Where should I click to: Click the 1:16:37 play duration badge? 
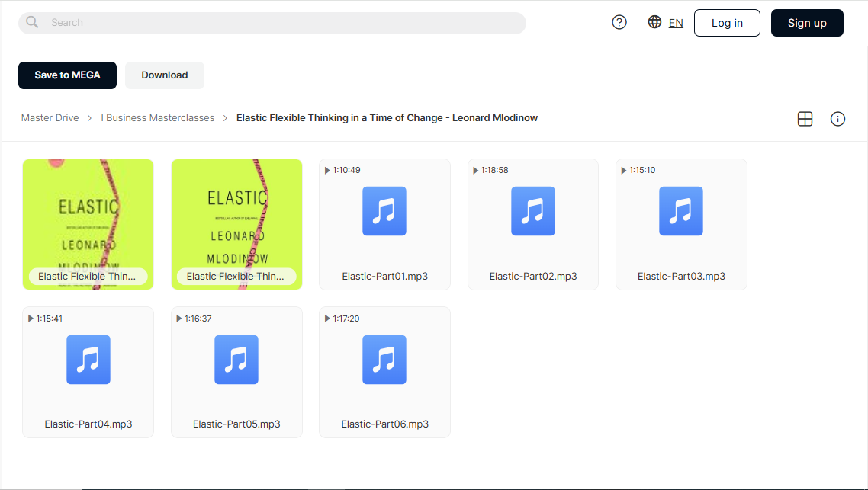(x=194, y=319)
